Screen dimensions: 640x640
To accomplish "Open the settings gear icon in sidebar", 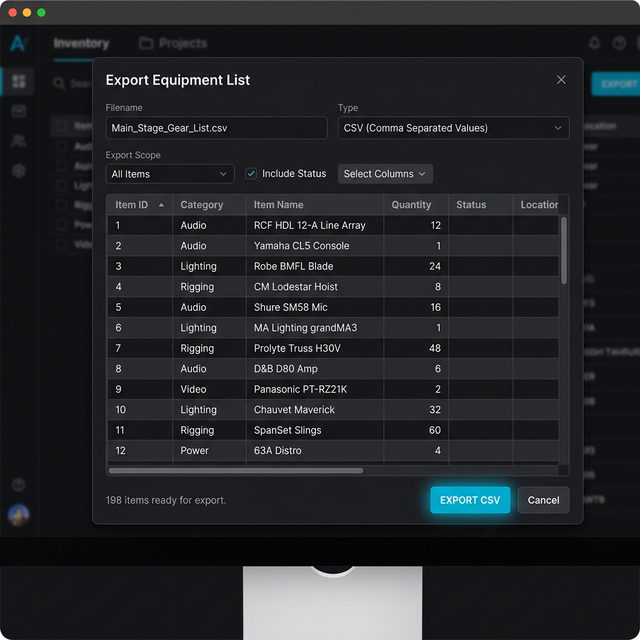I will click(x=19, y=171).
